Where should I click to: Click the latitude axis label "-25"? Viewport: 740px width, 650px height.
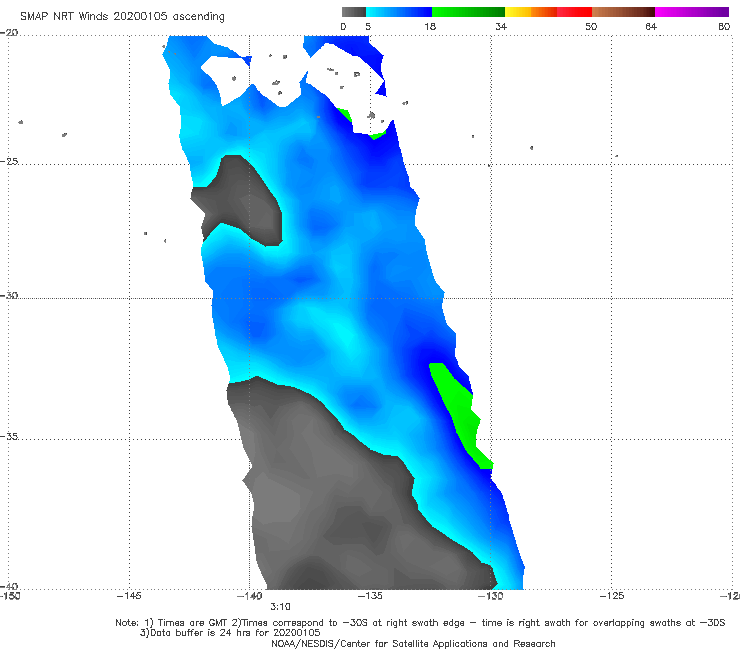click(9, 161)
